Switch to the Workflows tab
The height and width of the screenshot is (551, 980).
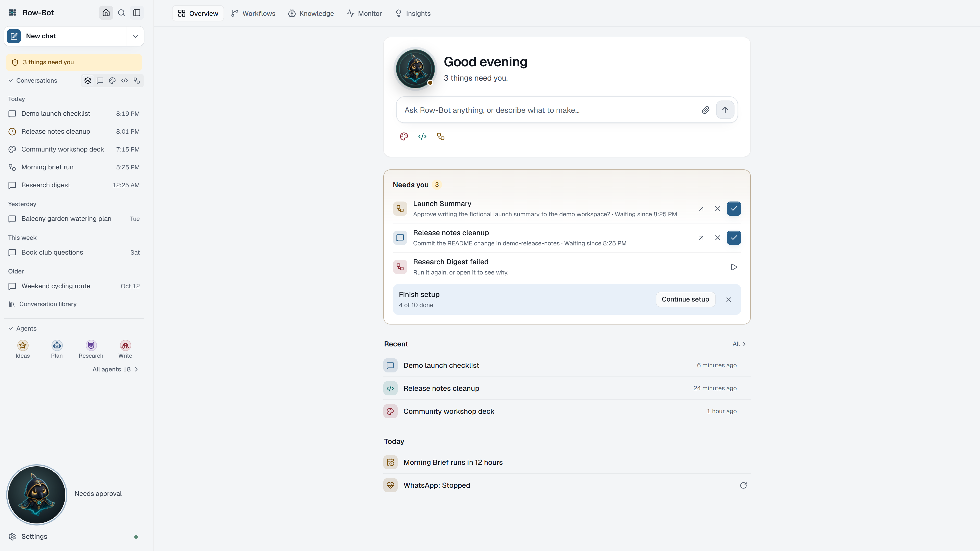click(x=253, y=13)
